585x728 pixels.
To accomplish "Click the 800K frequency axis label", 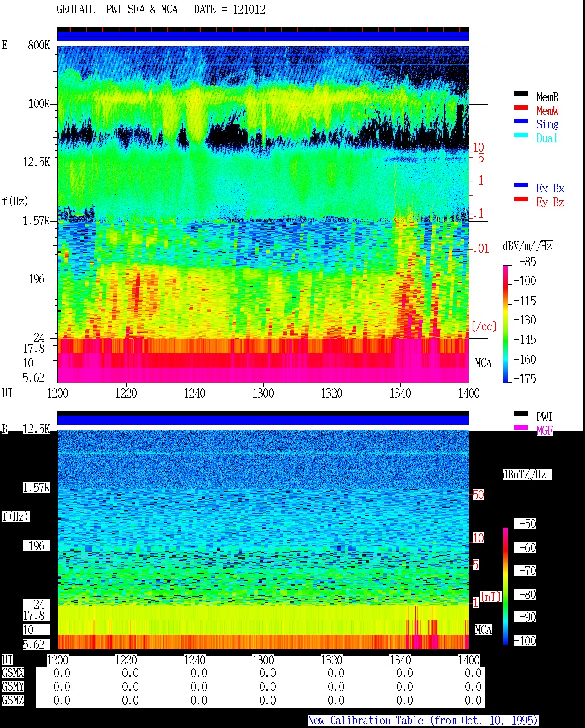I will pos(39,45).
